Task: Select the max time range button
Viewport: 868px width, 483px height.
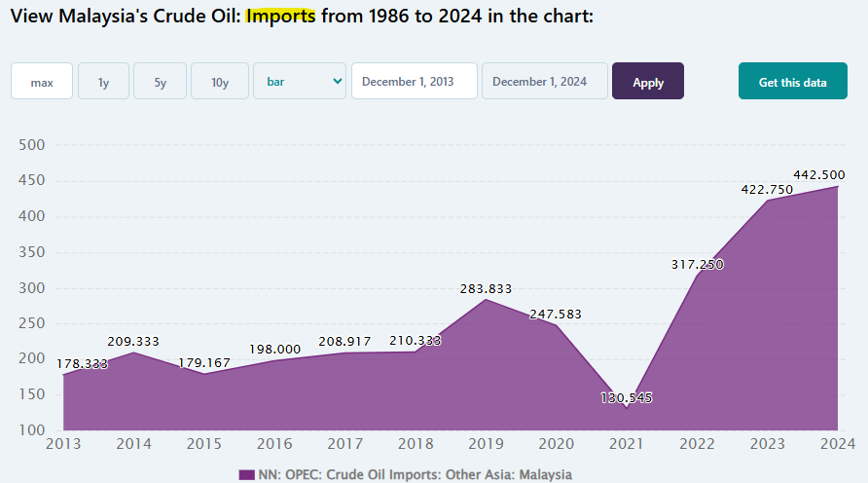Action: click(42, 82)
